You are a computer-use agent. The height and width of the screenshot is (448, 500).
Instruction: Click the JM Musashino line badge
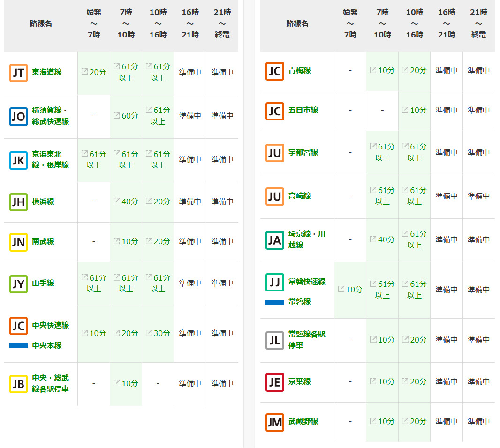click(274, 422)
